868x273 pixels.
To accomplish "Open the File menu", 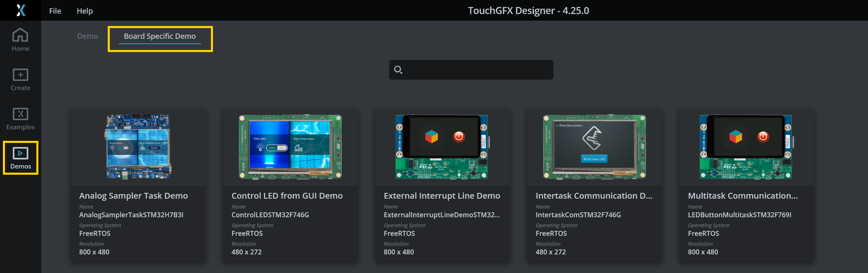I will tap(55, 11).
